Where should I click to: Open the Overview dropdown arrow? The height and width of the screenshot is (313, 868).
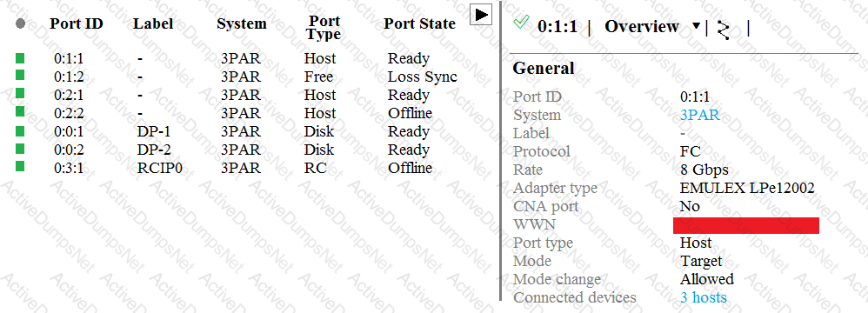click(697, 26)
